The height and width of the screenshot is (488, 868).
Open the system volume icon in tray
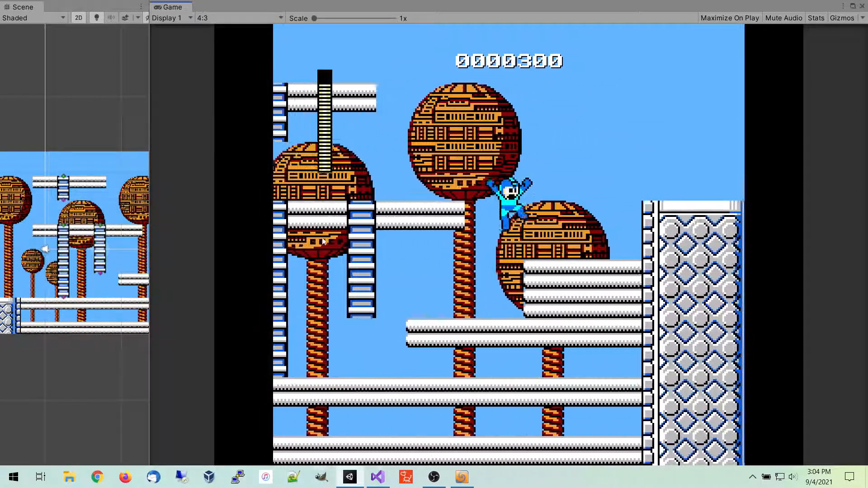pyautogui.click(x=793, y=477)
